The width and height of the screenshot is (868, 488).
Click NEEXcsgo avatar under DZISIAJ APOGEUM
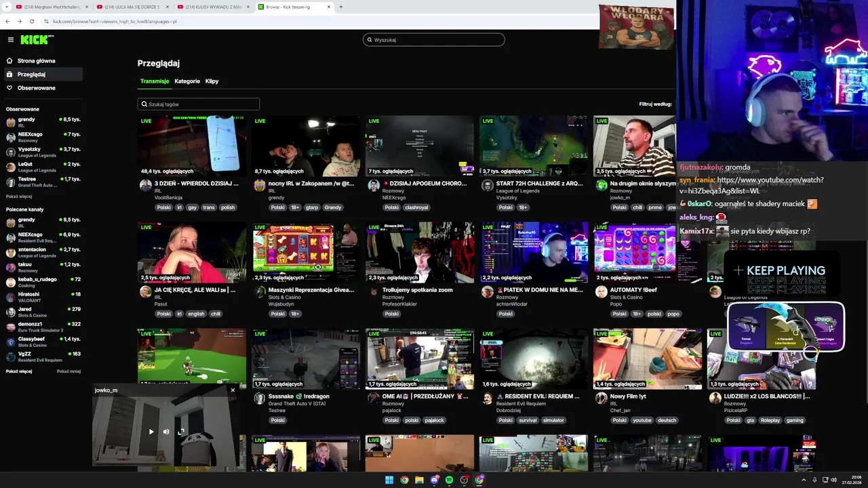[373, 185]
